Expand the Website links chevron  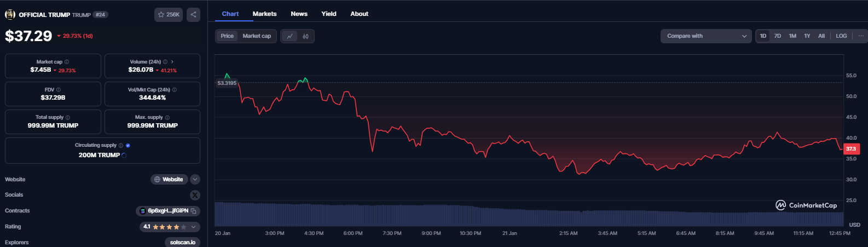(195, 180)
